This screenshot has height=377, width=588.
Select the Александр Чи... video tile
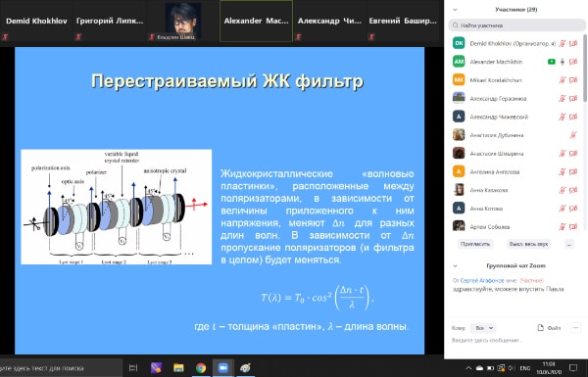pos(329,21)
